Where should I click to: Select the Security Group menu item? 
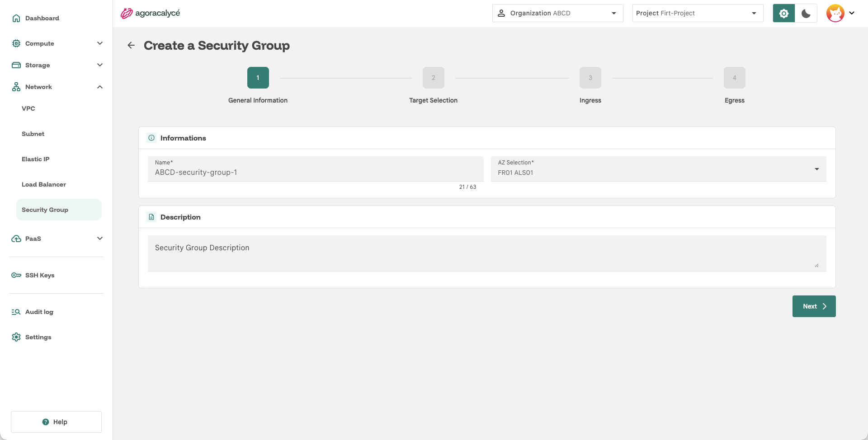(x=59, y=210)
